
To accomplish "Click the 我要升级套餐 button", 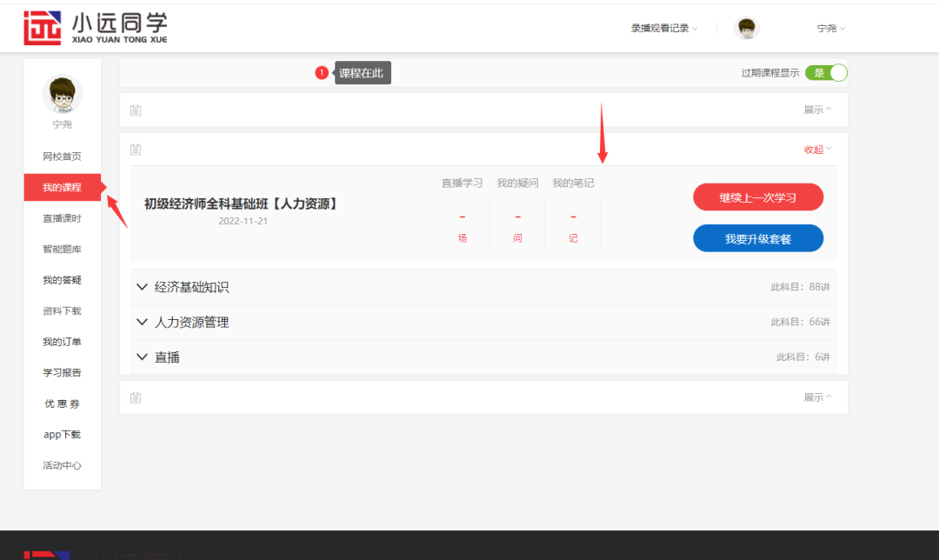I will [x=757, y=238].
